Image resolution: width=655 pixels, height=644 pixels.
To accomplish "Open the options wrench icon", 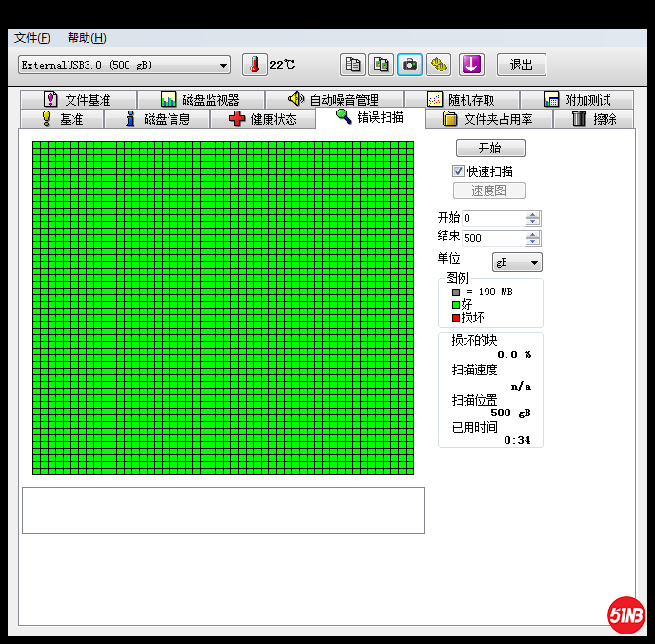I will [438, 65].
